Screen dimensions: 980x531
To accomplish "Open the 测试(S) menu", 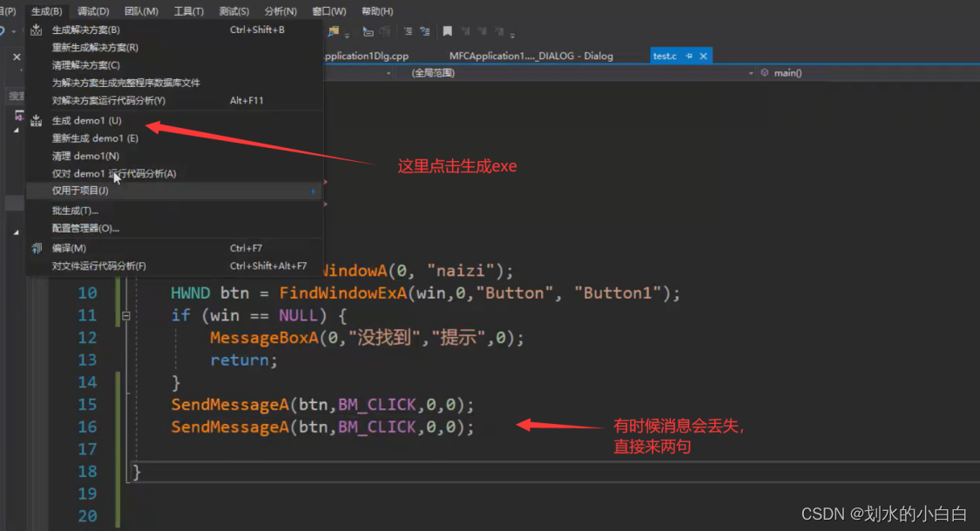I will click(234, 11).
